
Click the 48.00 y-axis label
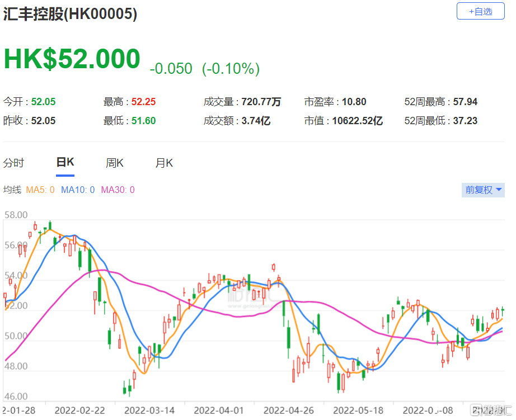(16, 366)
